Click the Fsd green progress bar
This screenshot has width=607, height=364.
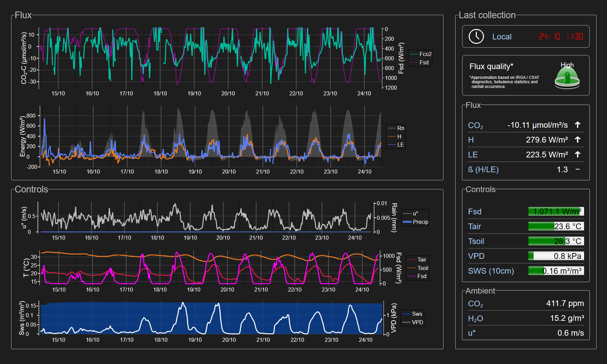556,212
